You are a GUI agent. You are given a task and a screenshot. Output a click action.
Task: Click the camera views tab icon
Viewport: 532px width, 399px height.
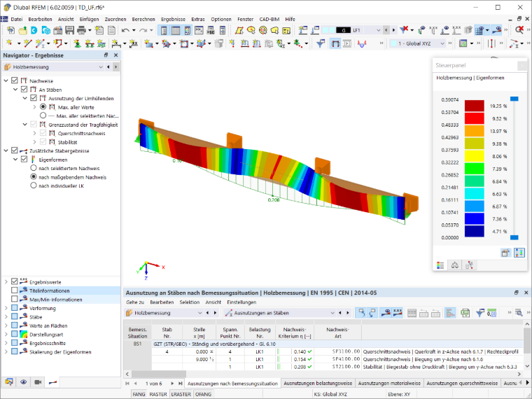[38, 382]
